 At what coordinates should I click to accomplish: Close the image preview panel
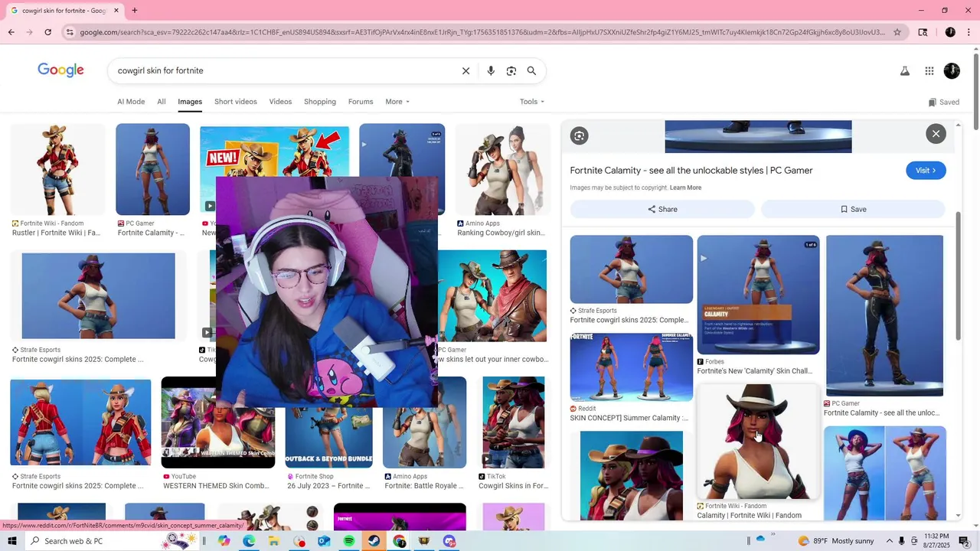pyautogui.click(x=936, y=134)
